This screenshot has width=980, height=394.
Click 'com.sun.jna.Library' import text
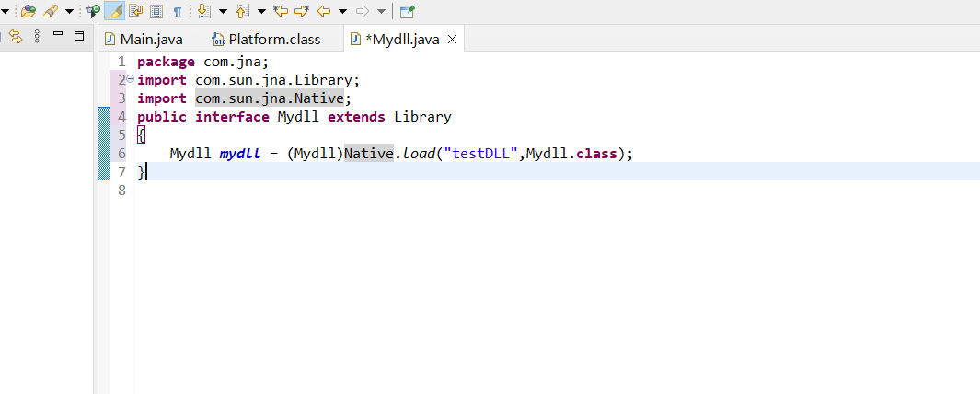tap(273, 80)
